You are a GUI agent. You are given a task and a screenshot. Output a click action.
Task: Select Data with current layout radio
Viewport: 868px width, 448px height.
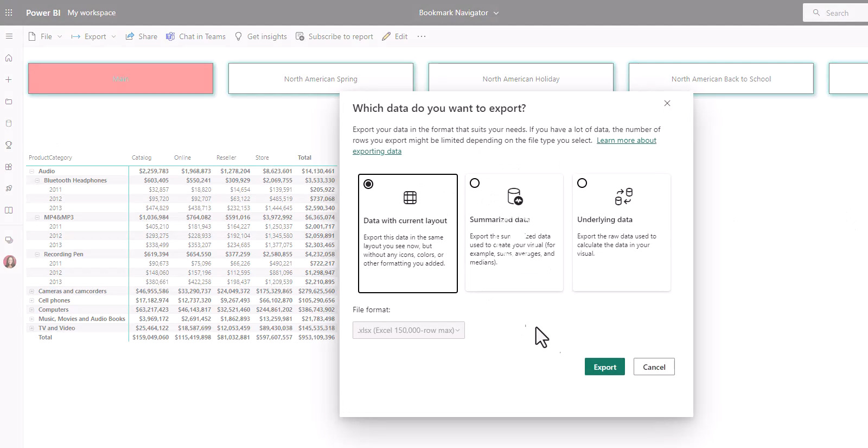(368, 184)
